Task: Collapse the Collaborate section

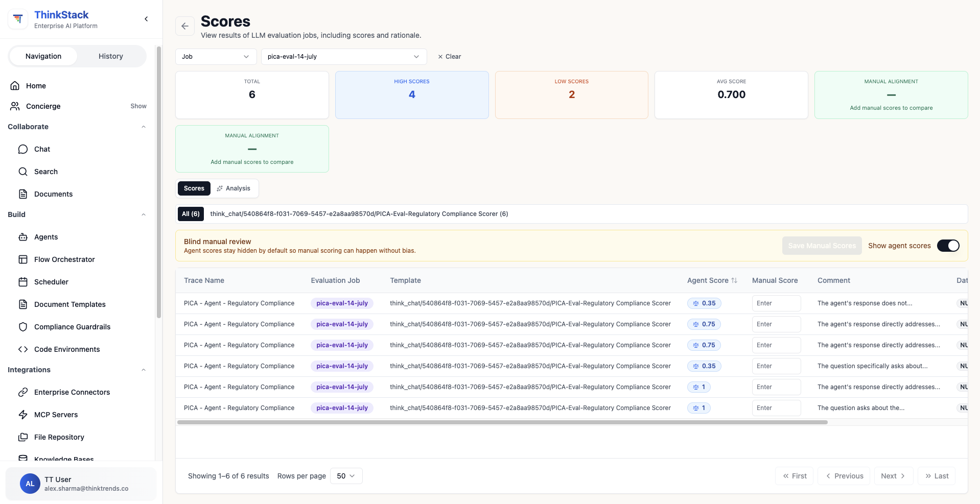Action: tap(144, 127)
